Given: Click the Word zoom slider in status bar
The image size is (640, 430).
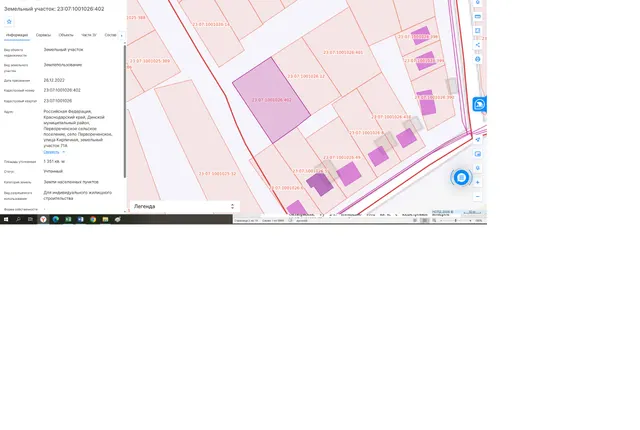Looking at the screenshot, I should 456,221.
